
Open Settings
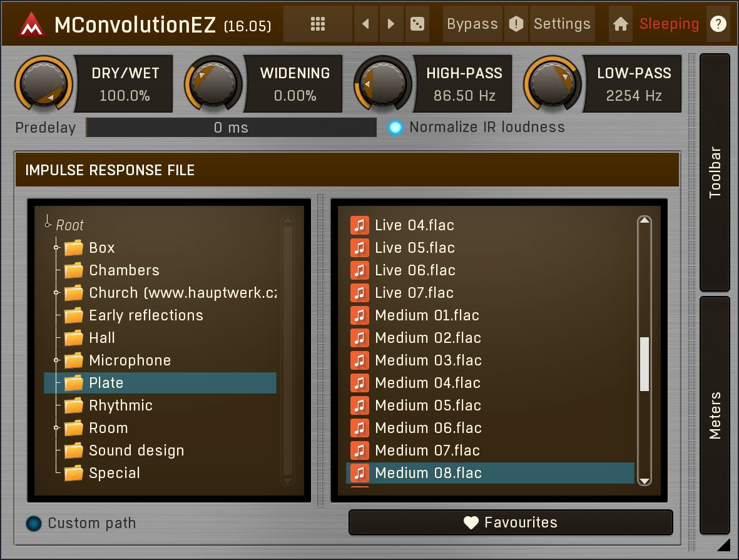pyautogui.click(x=562, y=24)
